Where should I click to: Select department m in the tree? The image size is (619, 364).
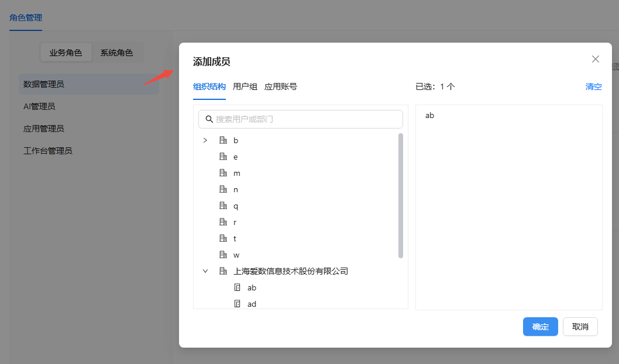pos(237,173)
